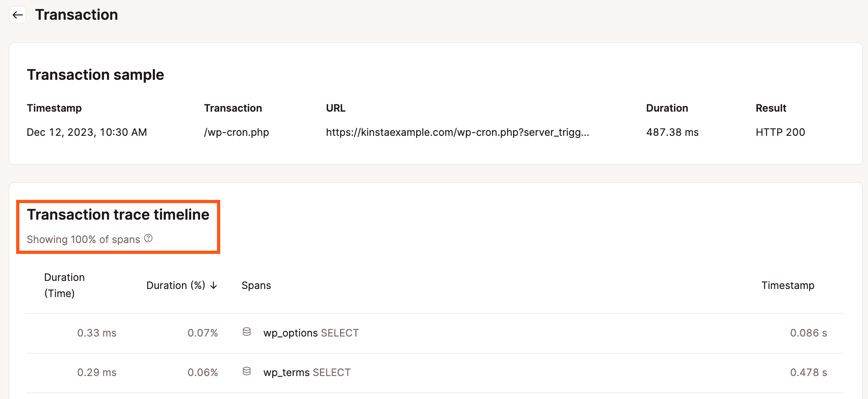Click the downward sort arrow on Duration (%)

[213, 285]
